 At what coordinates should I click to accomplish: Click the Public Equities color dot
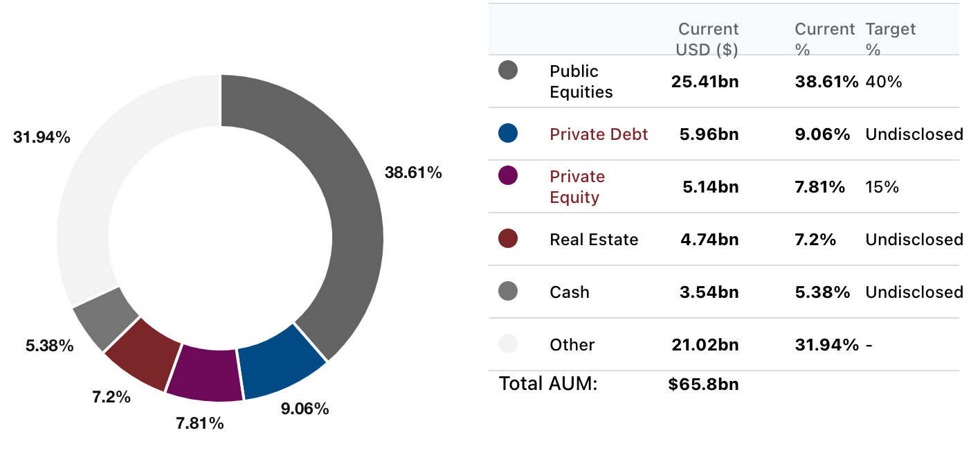point(508,70)
